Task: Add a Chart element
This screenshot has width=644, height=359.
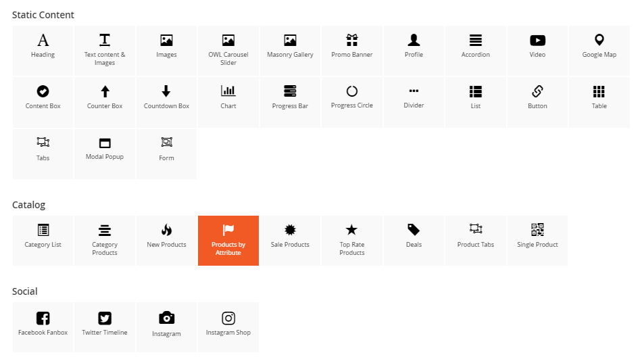Action: click(228, 97)
